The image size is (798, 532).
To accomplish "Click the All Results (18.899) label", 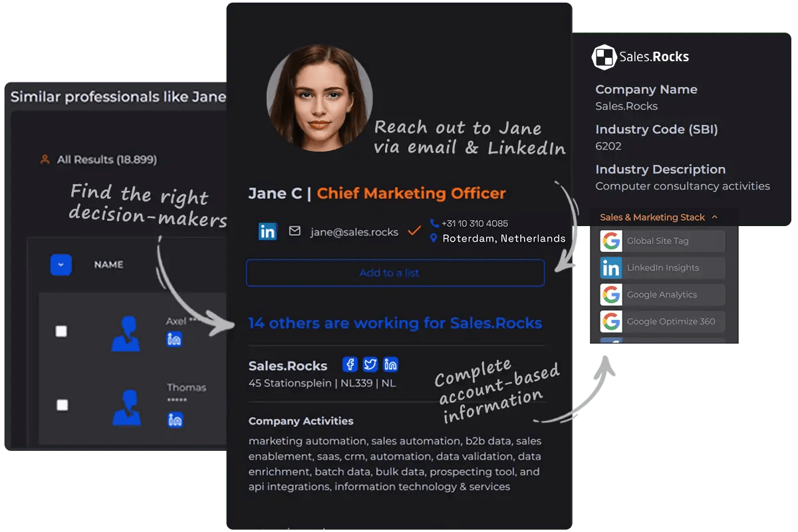I will [107, 160].
